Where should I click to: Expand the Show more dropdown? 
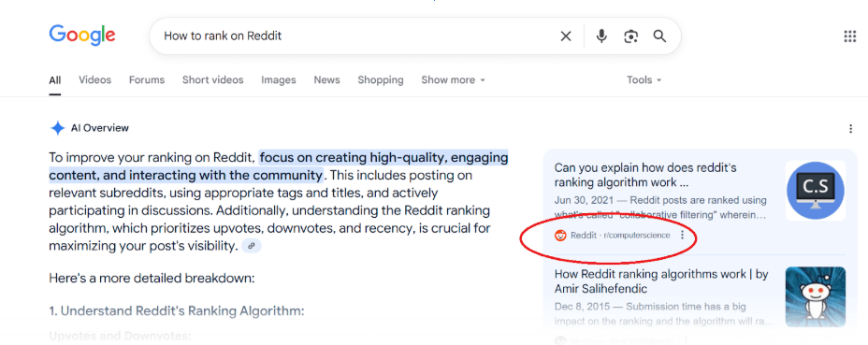tap(453, 80)
